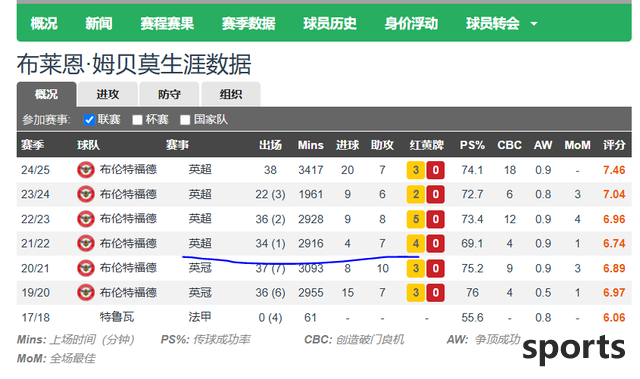Click the 助攻 column header
Screen dimensions: 640x379
382,145
